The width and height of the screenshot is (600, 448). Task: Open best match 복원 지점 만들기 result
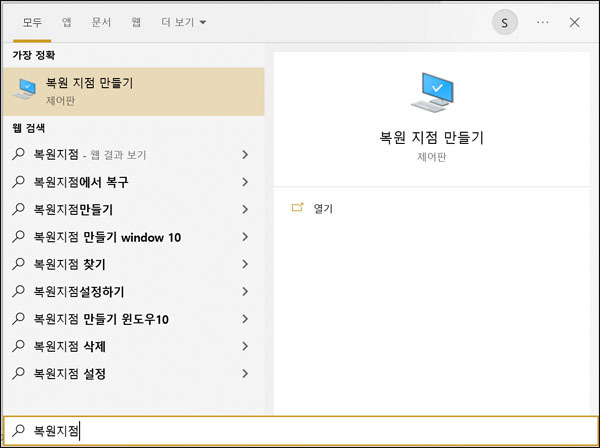point(133,92)
